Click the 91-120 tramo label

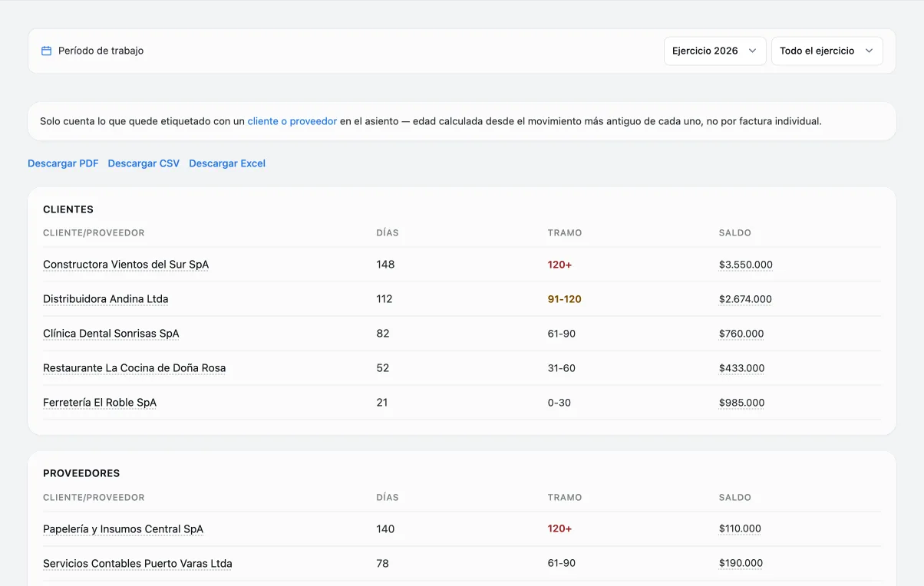pyautogui.click(x=565, y=299)
